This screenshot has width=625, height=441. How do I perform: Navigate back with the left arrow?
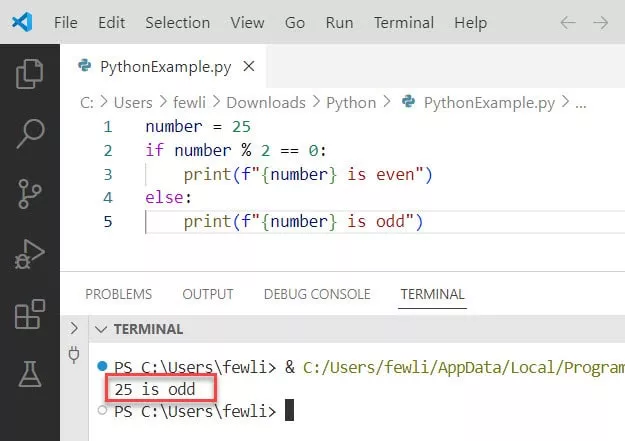[567, 22]
